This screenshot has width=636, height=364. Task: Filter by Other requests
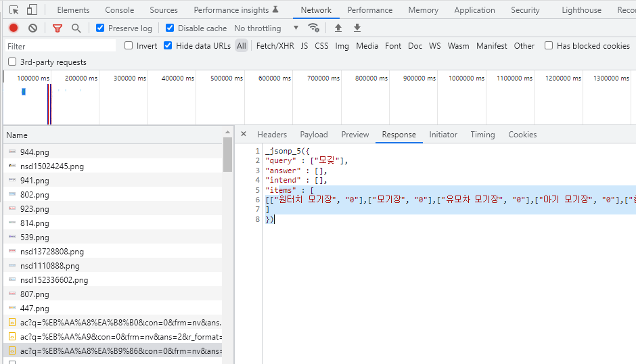524,46
